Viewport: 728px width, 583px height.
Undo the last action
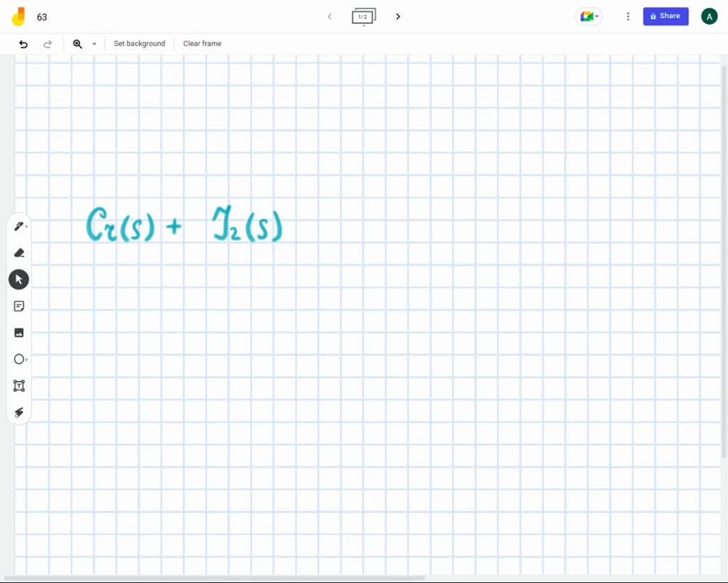(23, 44)
